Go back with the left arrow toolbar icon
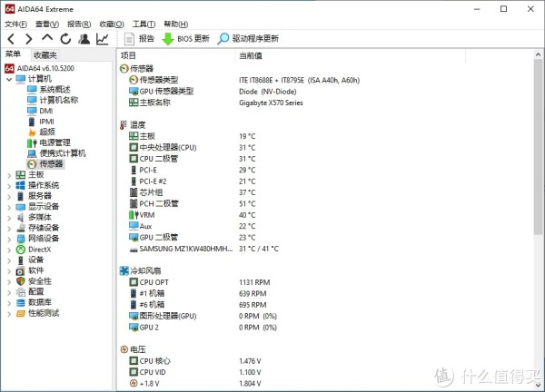Image resolution: width=545 pixels, height=392 pixels. (x=11, y=39)
